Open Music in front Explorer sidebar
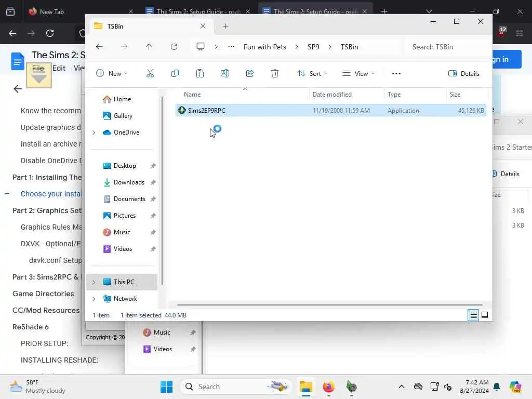The image size is (532, 399). click(122, 232)
